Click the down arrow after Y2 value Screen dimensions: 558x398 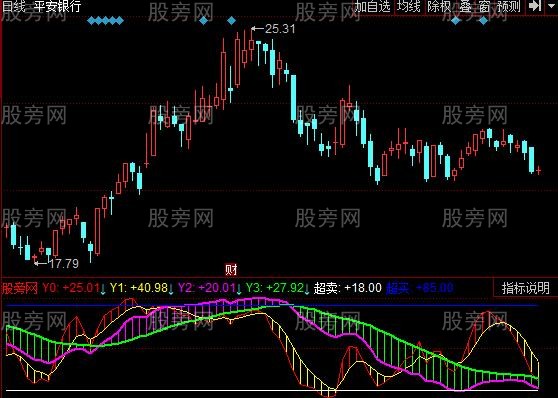239,289
